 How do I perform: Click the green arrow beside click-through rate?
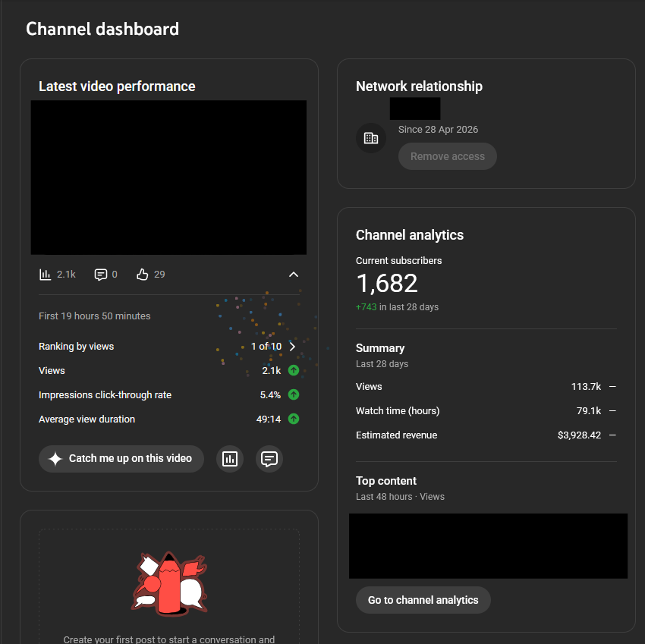click(294, 394)
